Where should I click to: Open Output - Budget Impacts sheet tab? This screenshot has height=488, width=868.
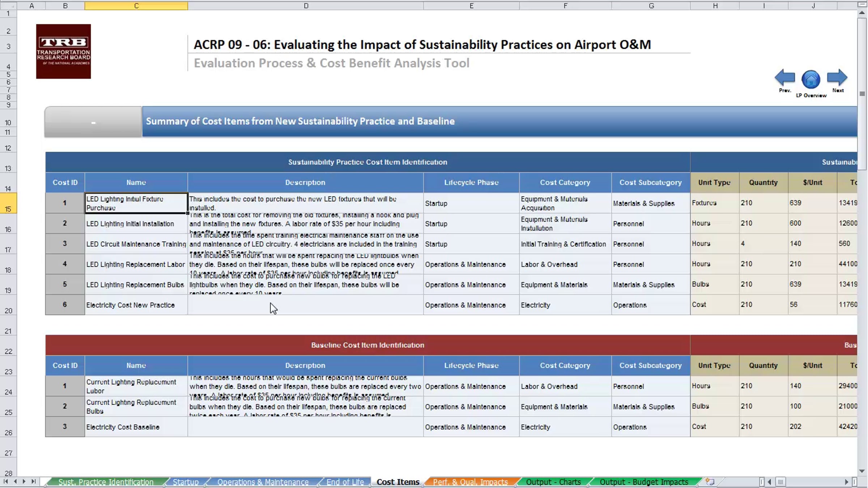pyautogui.click(x=644, y=482)
